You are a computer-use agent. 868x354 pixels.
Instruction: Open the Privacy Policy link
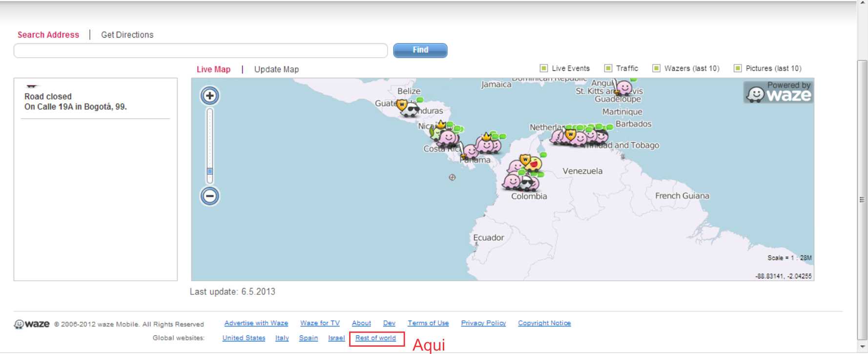point(483,323)
